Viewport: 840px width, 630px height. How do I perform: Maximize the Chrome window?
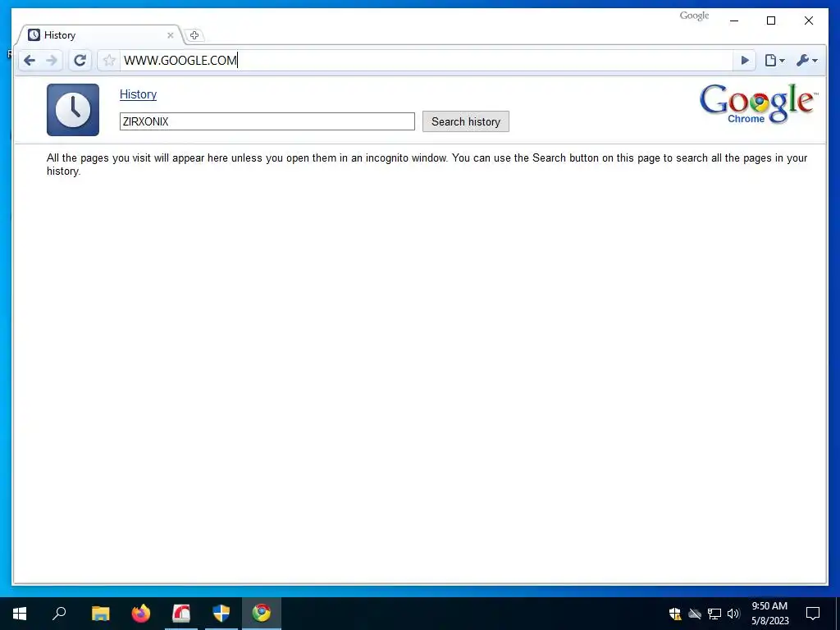coord(771,21)
